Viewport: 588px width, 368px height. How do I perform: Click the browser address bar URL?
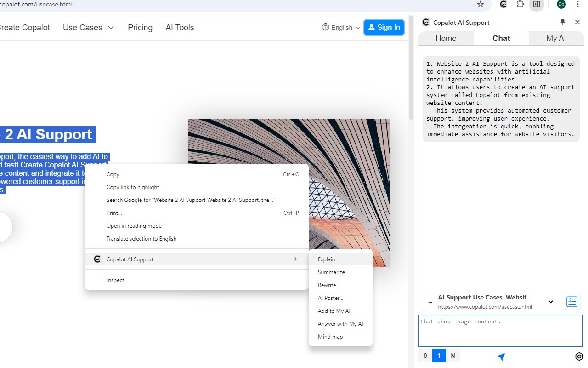(x=36, y=4)
